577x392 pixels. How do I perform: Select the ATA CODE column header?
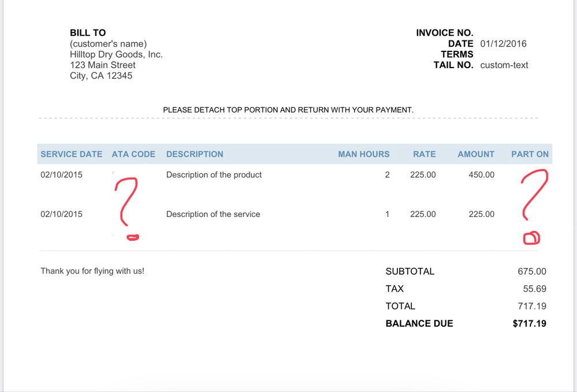(x=133, y=154)
